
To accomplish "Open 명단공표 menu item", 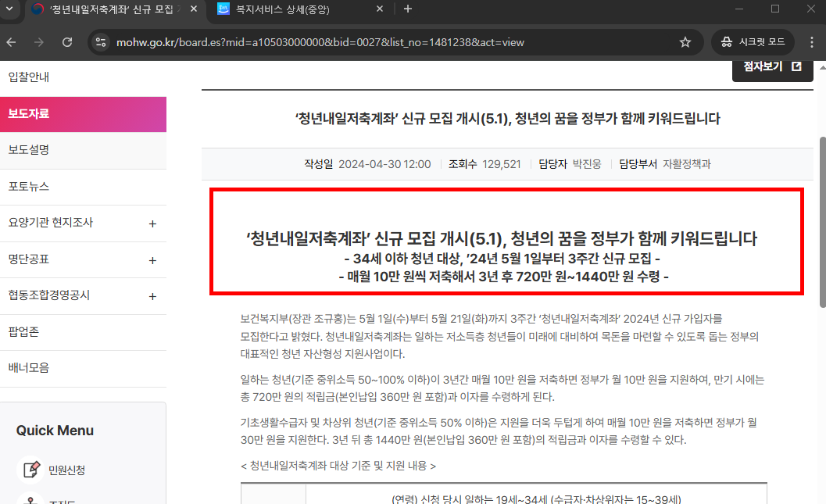I will pyautogui.click(x=28, y=259).
